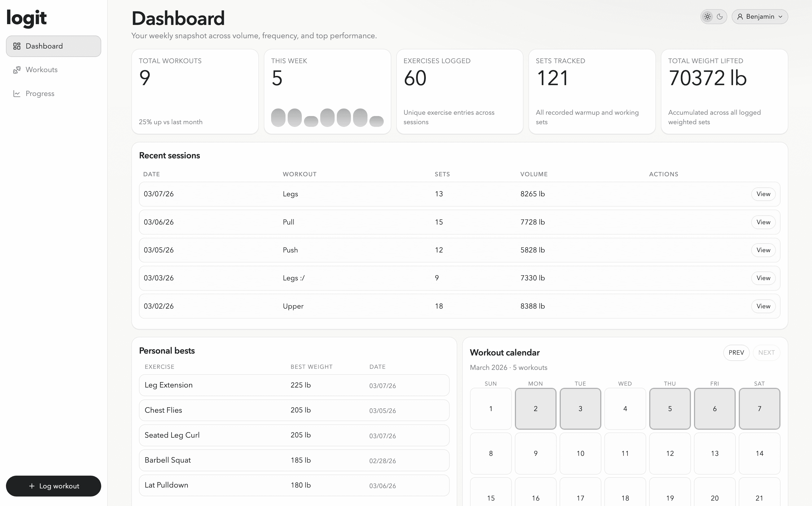
Task: Click the Leg Extension personal best row
Action: coord(294,385)
